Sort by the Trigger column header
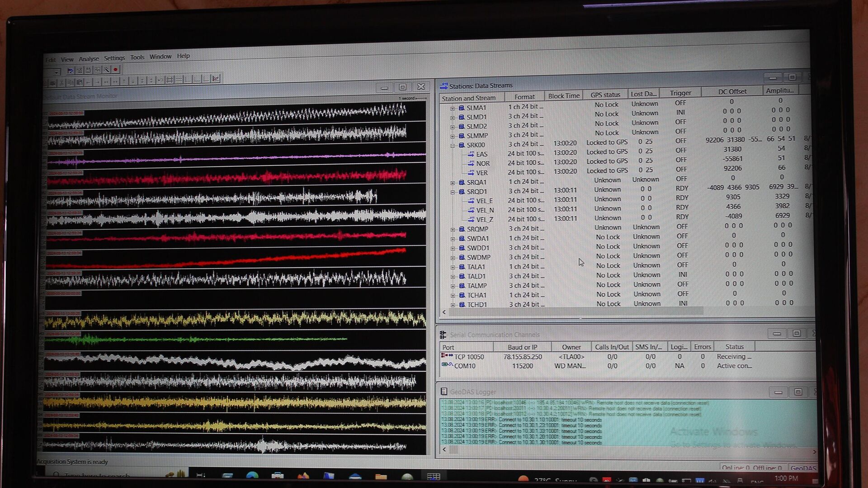This screenshot has width=868, height=488. click(x=680, y=93)
